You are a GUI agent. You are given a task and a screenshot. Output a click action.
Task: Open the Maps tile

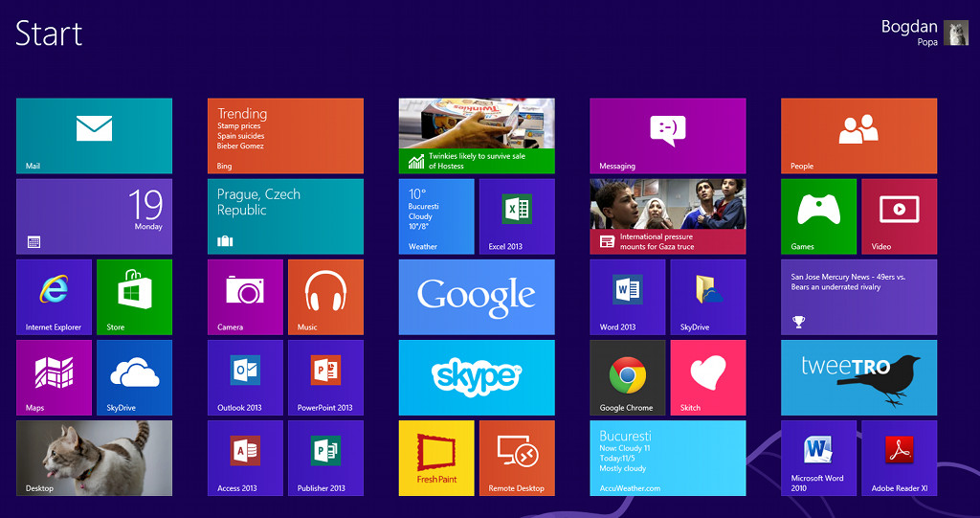tap(54, 378)
